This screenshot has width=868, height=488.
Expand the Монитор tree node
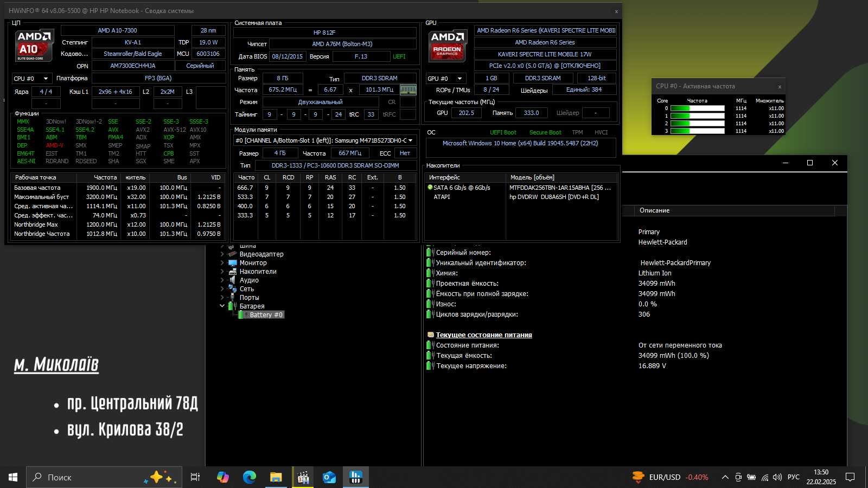222,262
